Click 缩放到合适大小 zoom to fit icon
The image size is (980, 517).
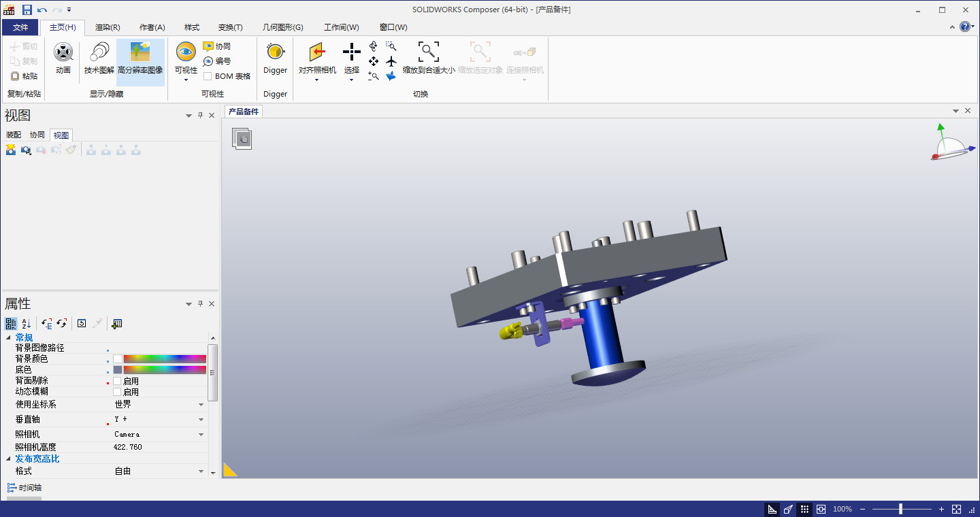(x=428, y=52)
